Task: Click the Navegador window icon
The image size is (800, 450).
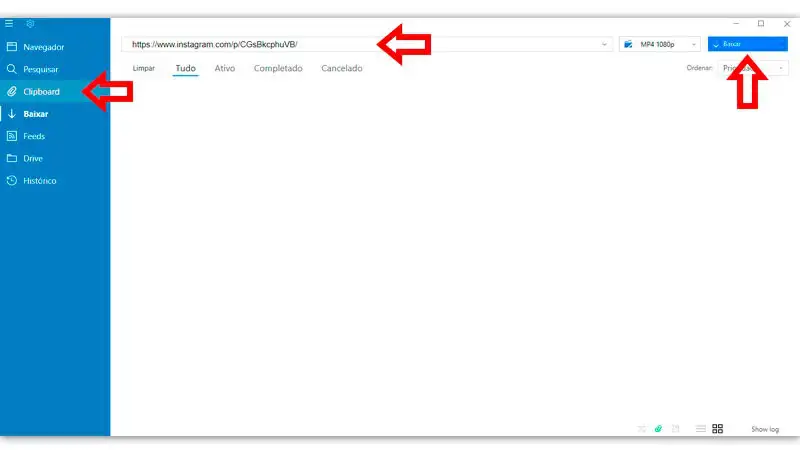Action: tap(12, 47)
